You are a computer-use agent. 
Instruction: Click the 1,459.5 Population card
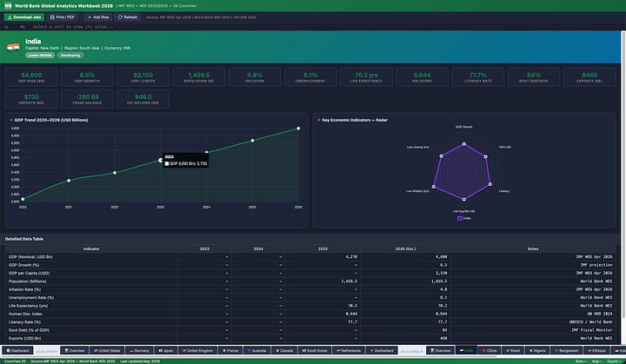click(x=199, y=77)
